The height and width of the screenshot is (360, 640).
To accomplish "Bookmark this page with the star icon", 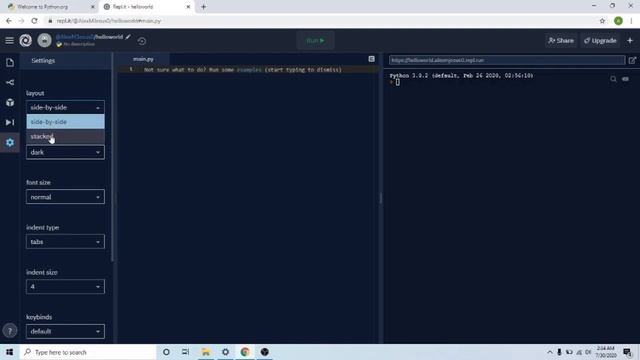I will 602,21.
